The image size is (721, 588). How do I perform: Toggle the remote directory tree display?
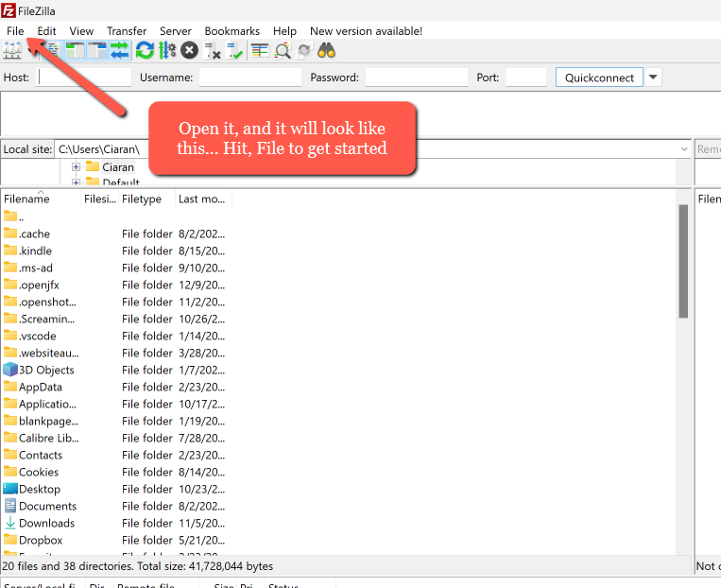tap(97, 50)
